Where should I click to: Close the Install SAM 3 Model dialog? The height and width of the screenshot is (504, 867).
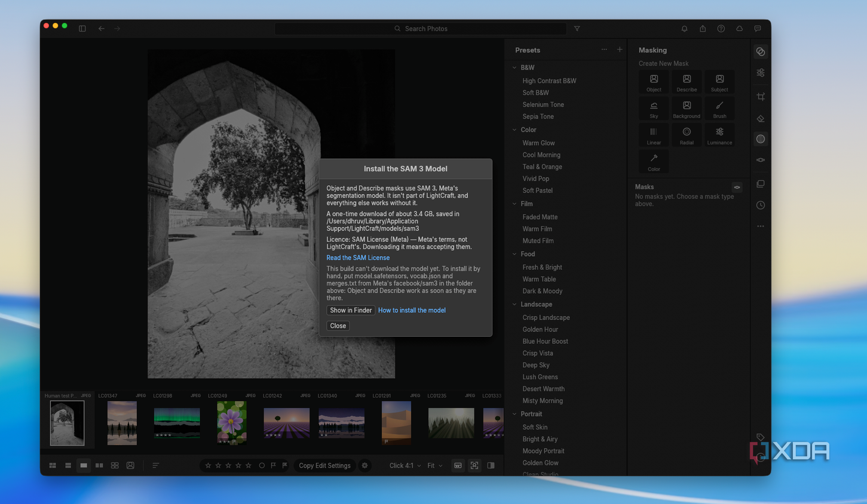(338, 325)
